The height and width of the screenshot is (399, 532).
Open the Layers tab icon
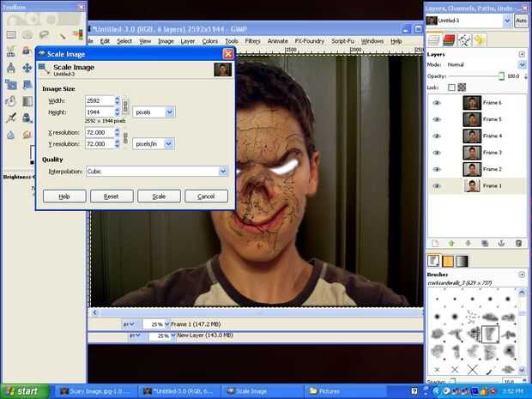(x=434, y=40)
